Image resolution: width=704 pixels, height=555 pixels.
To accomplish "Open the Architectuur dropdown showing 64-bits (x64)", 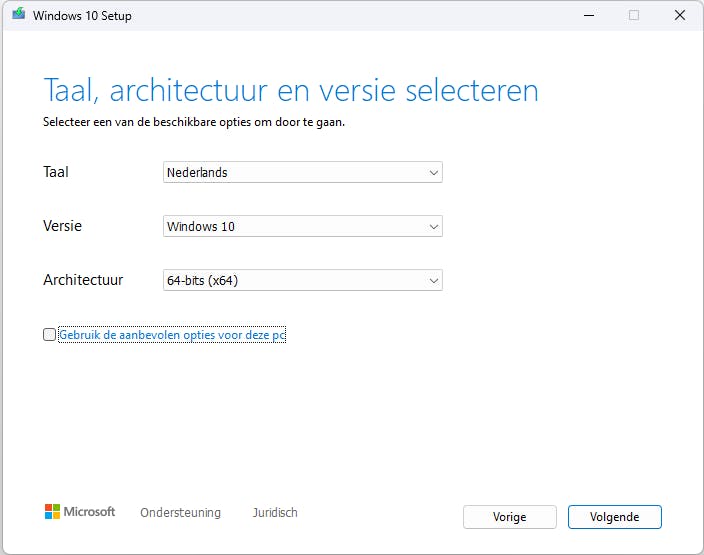I will (x=302, y=280).
